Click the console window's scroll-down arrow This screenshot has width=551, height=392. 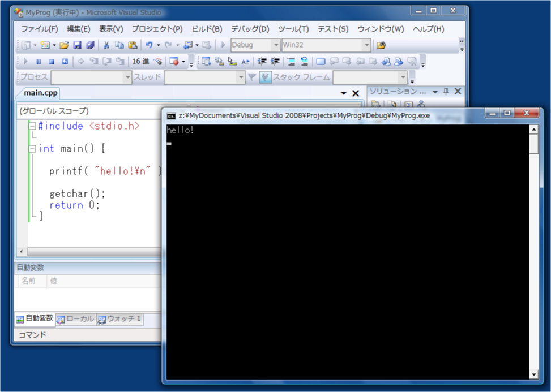pos(533,374)
